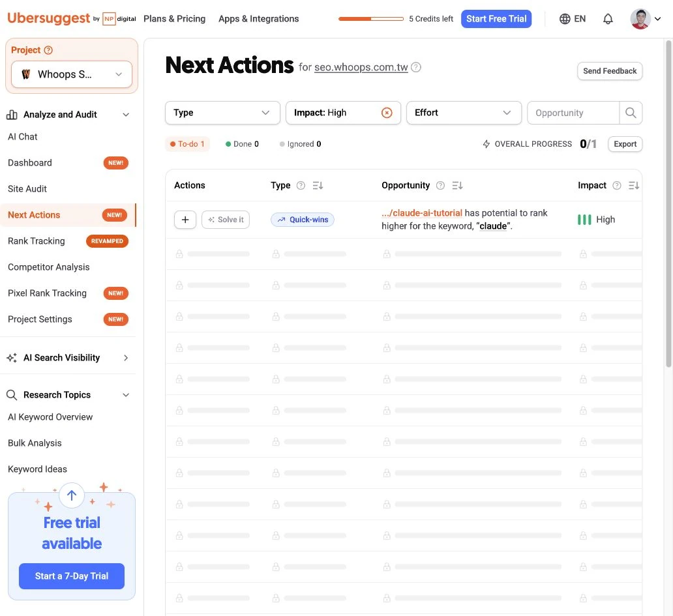Expand the profile menu chevron

tap(657, 19)
